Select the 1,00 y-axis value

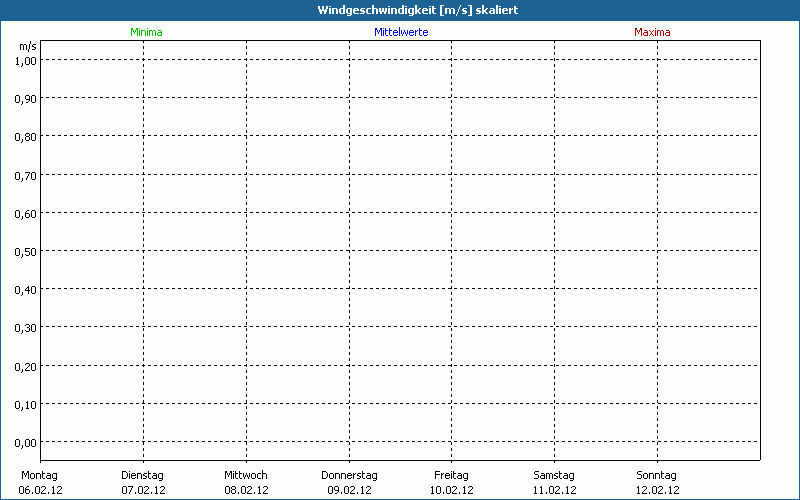pos(26,60)
